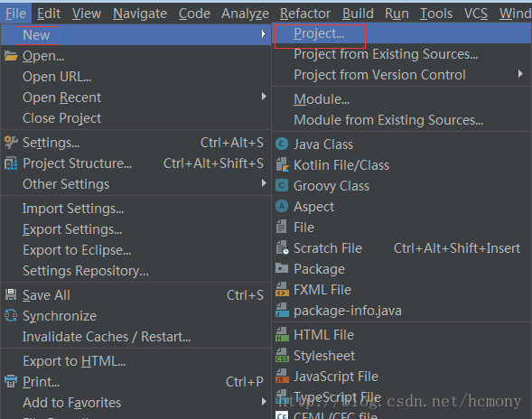Open the Navigate menu
Screen dimensions: 532x419
pos(140,14)
